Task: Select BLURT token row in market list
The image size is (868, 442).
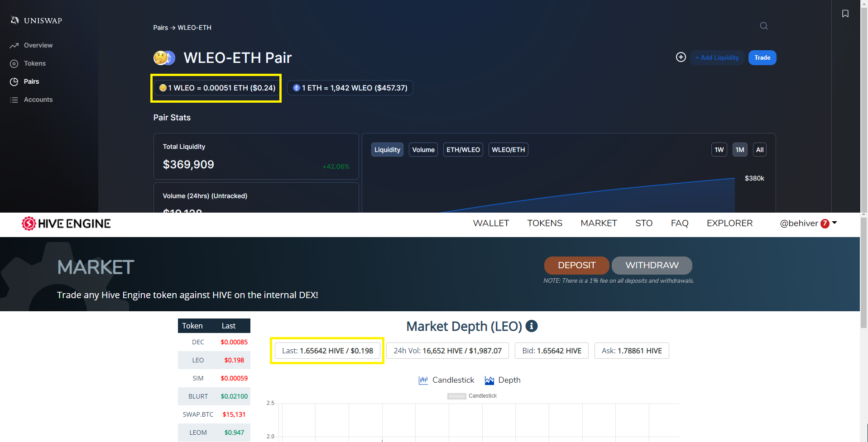Action: pos(214,396)
